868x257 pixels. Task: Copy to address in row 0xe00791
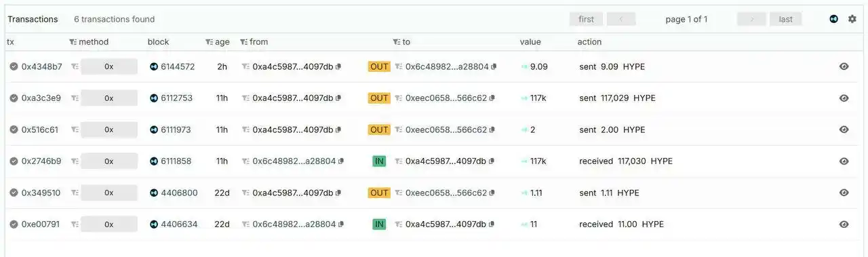click(491, 224)
